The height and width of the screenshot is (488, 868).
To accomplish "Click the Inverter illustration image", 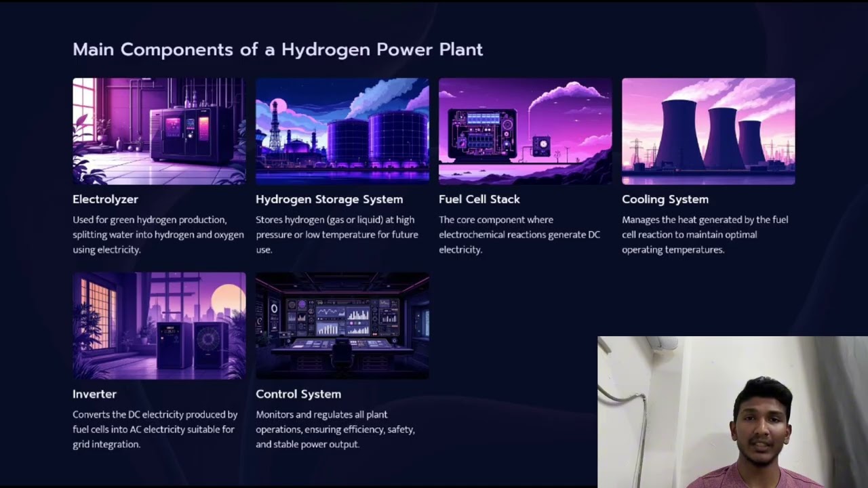I will [159, 325].
